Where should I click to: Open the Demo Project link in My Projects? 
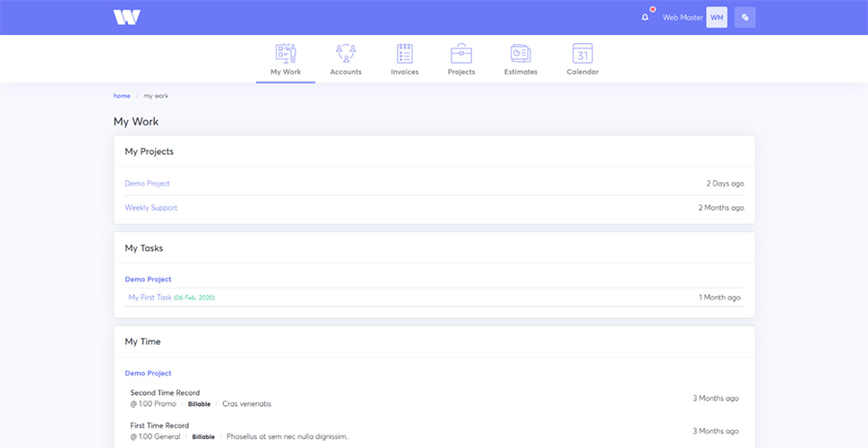point(147,184)
